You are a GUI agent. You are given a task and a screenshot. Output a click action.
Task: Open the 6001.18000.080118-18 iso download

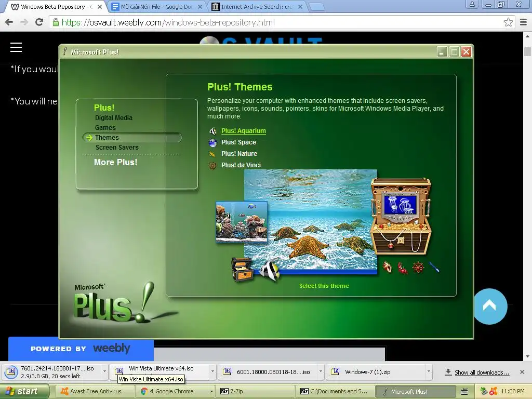point(268,372)
